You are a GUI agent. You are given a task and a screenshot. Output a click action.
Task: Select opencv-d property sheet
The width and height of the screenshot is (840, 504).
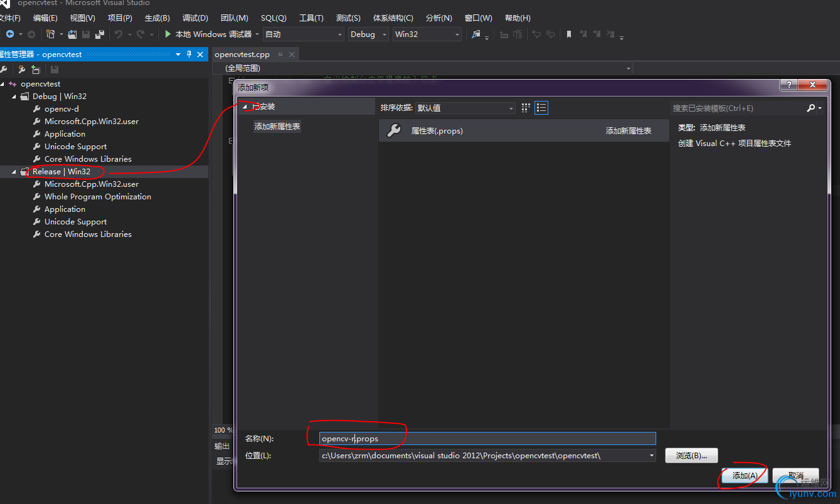pos(61,109)
